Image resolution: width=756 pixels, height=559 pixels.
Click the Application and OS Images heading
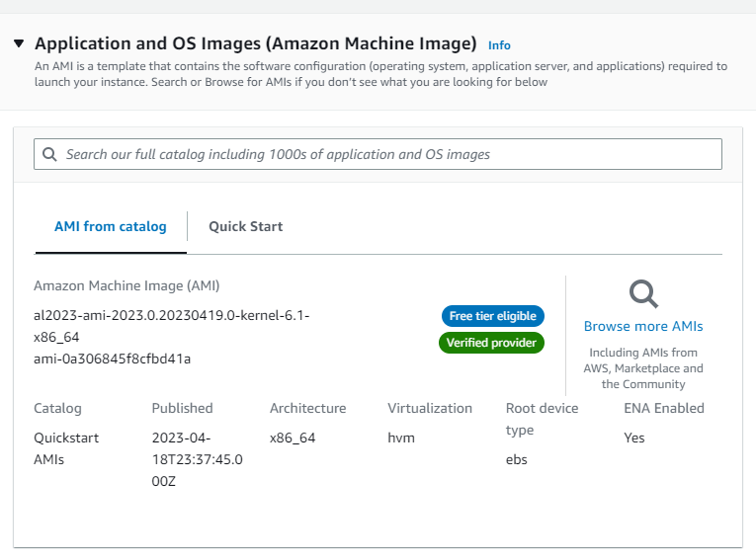[x=256, y=43]
